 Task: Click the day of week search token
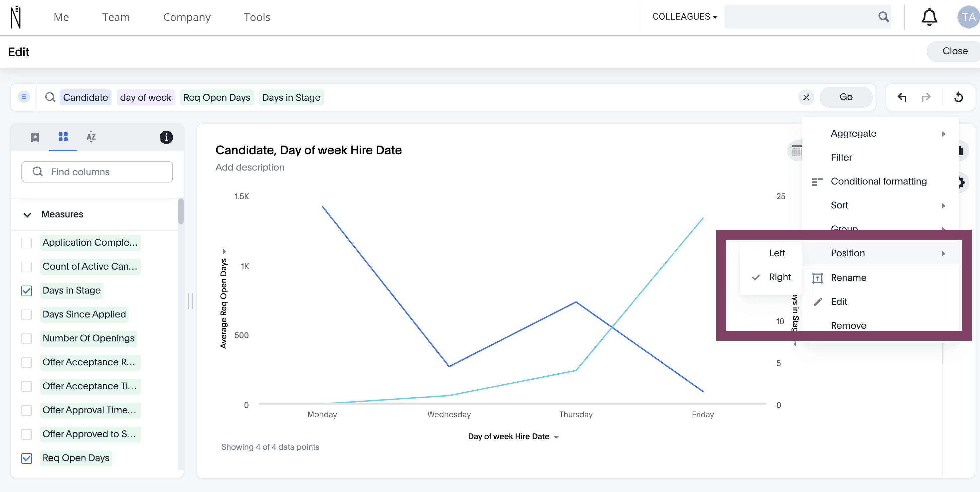pyautogui.click(x=145, y=97)
